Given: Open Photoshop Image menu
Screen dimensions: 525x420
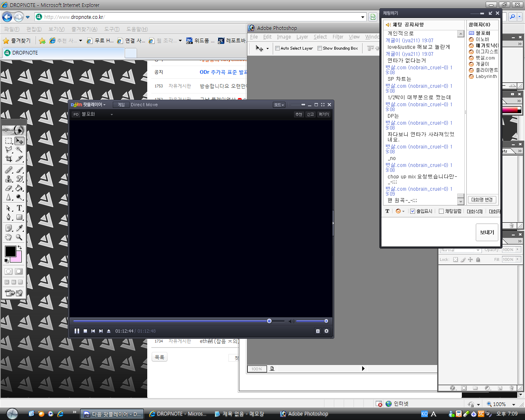Looking at the screenshot, I should click(284, 37).
